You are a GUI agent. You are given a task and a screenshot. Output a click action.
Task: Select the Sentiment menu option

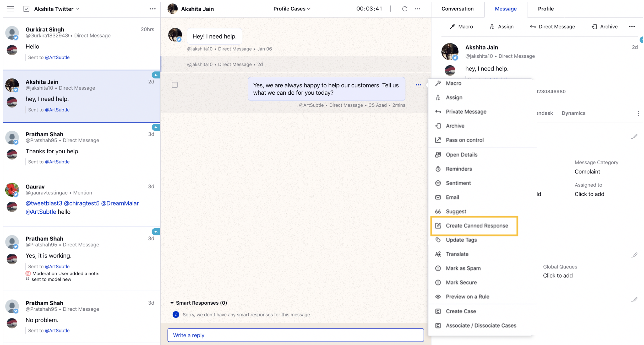tap(458, 183)
